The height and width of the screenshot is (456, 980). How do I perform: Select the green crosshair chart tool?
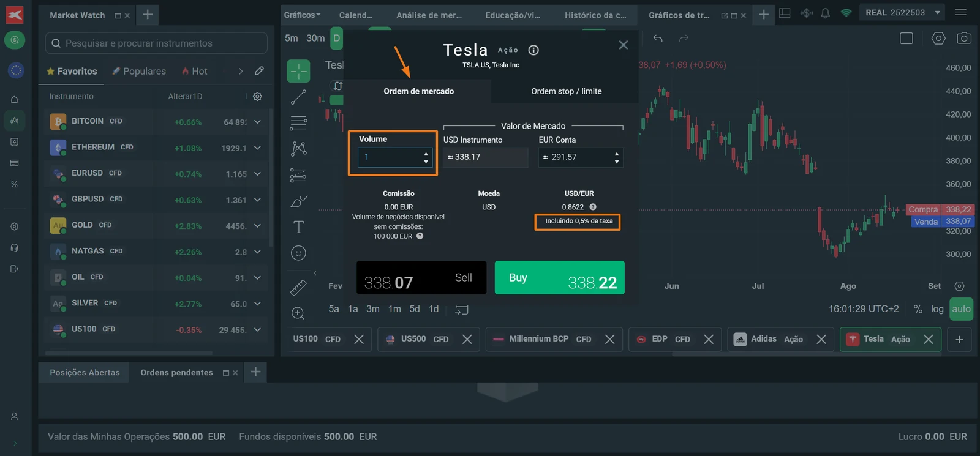coord(298,71)
